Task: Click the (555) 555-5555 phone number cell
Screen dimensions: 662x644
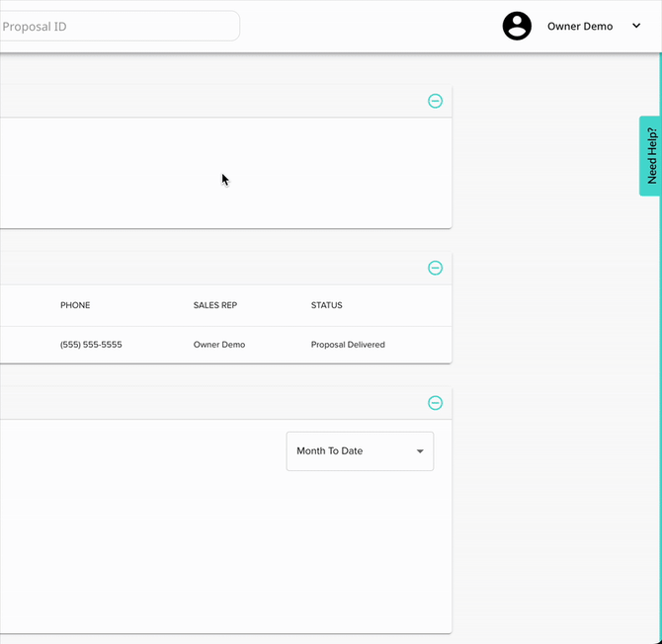Action: [91, 345]
